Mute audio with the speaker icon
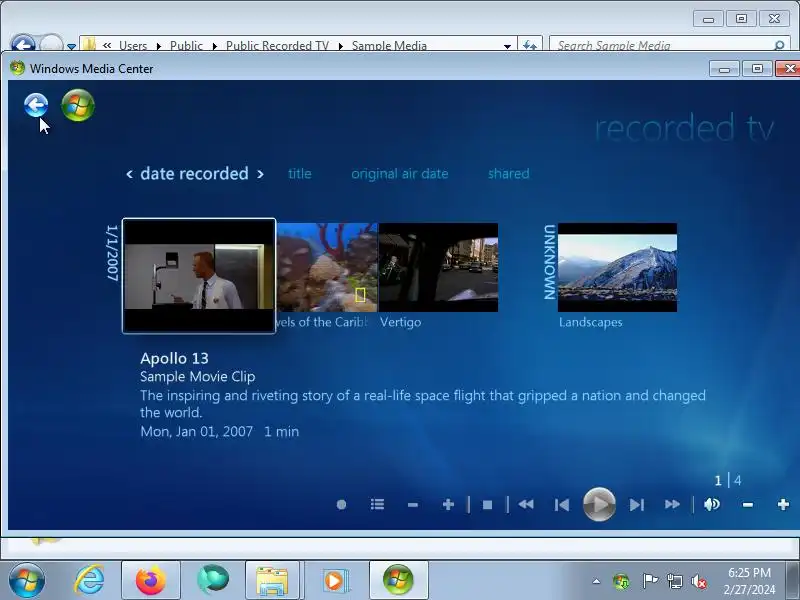800x600 pixels. point(712,505)
